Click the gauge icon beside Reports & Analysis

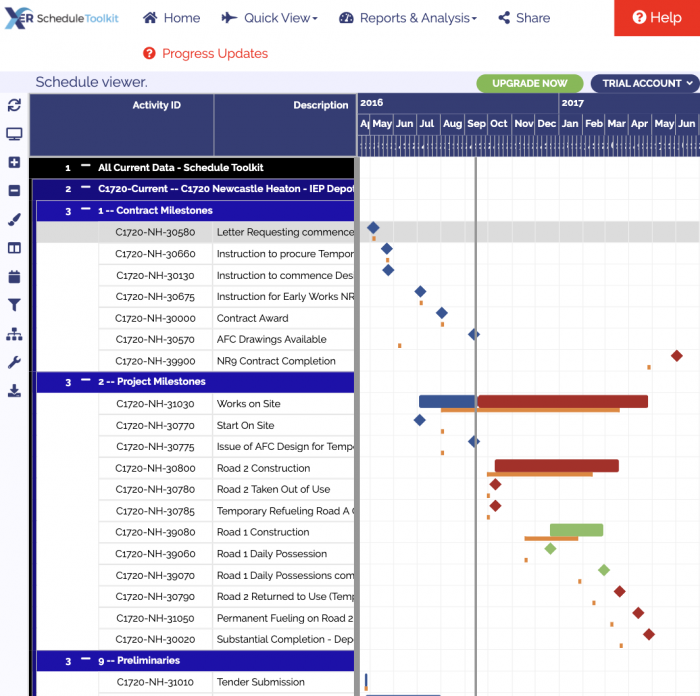click(346, 18)
